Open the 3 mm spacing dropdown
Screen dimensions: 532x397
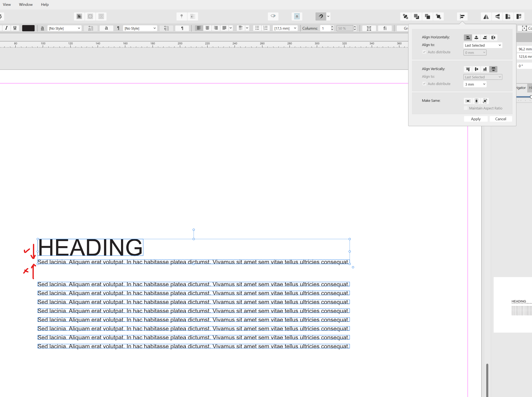click(475, 84)
